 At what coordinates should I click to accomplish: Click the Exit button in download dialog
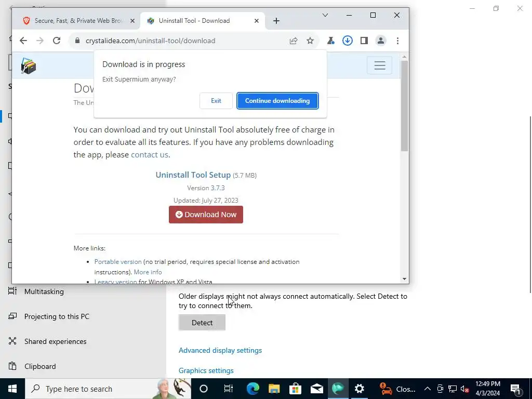point(216,101)
